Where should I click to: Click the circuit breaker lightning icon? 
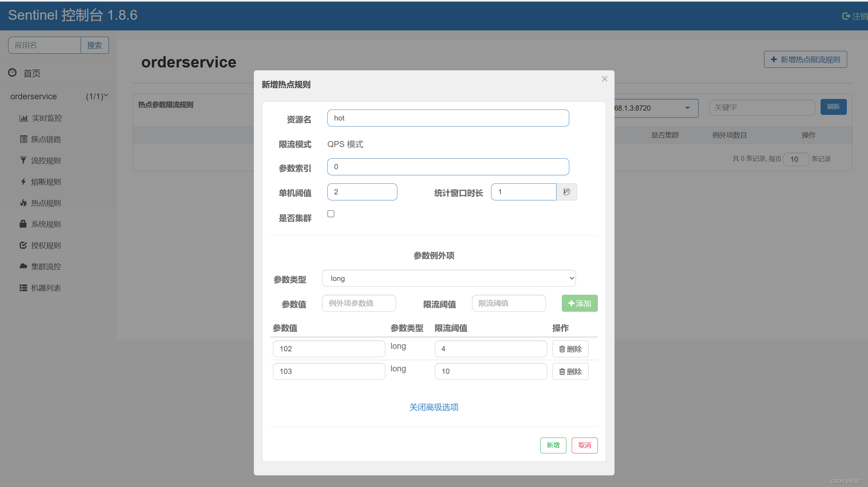(x=23, y=182)
